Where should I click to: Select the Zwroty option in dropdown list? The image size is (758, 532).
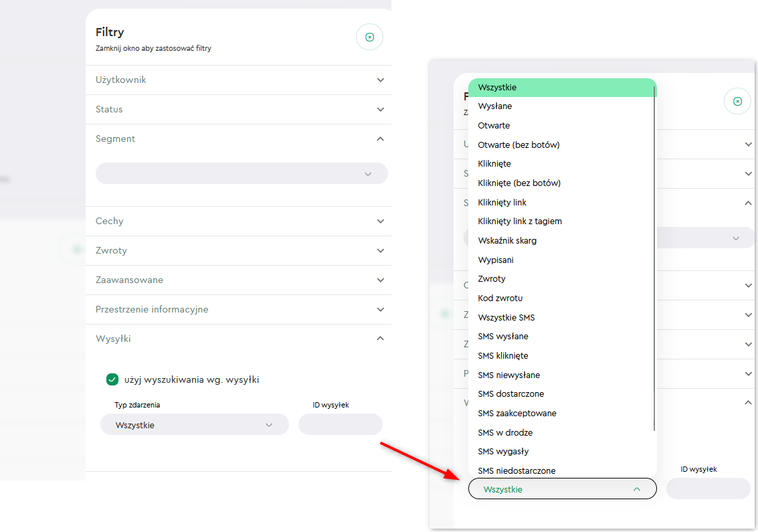(561, 279)
